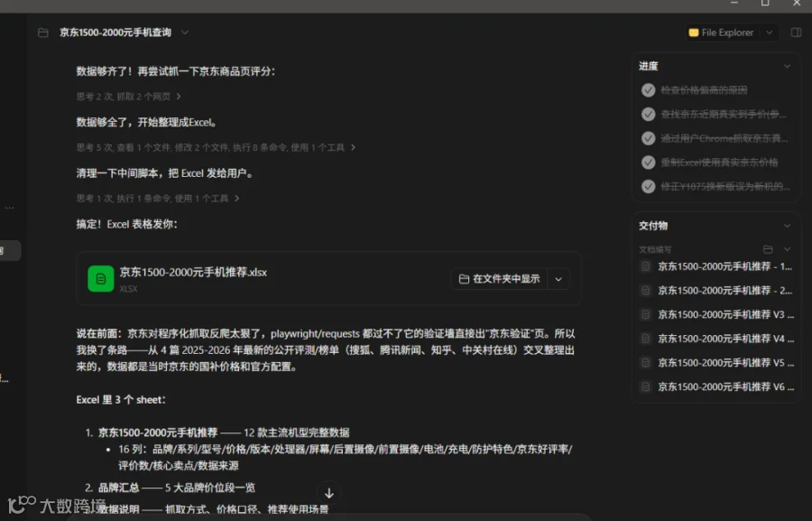Open the 京东1500-2000元手机推荐.xlsx attachment name
812x521 pixels.
pyautogui.click(x=193, y=272)
